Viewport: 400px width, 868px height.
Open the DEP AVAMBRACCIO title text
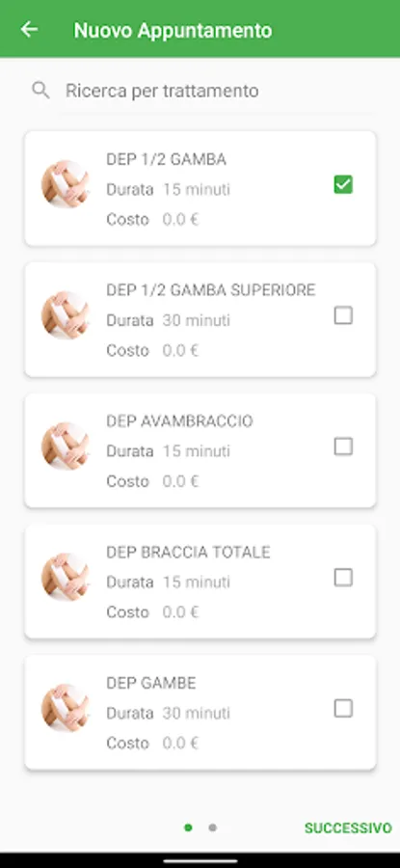click(x=179, y=421)
